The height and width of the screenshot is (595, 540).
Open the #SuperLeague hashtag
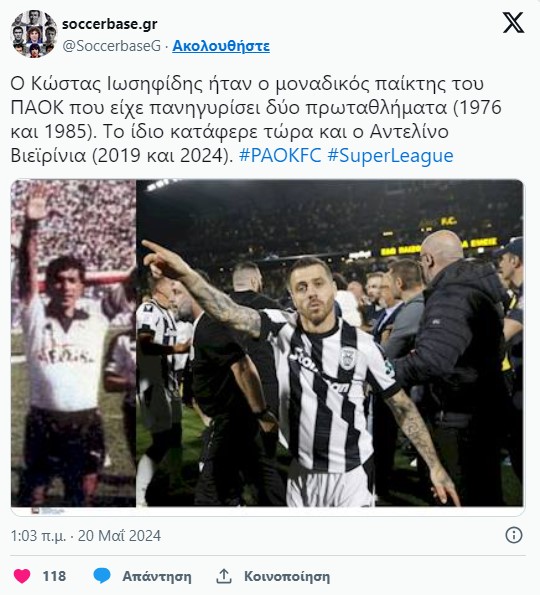point(390,156)
